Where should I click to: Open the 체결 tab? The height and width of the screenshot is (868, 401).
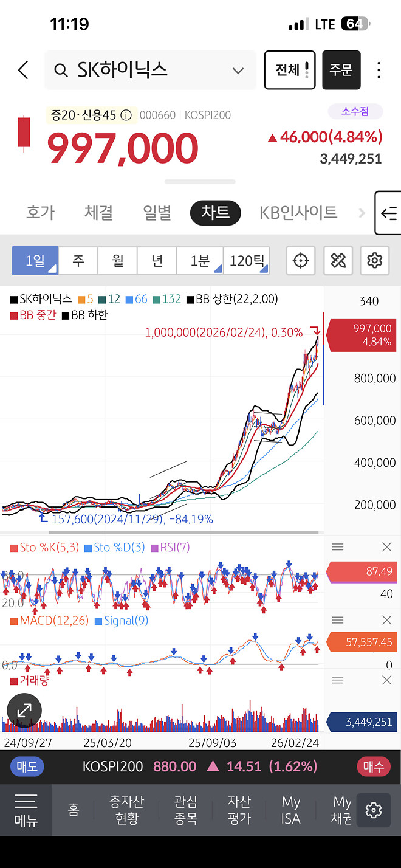point(98,213)
